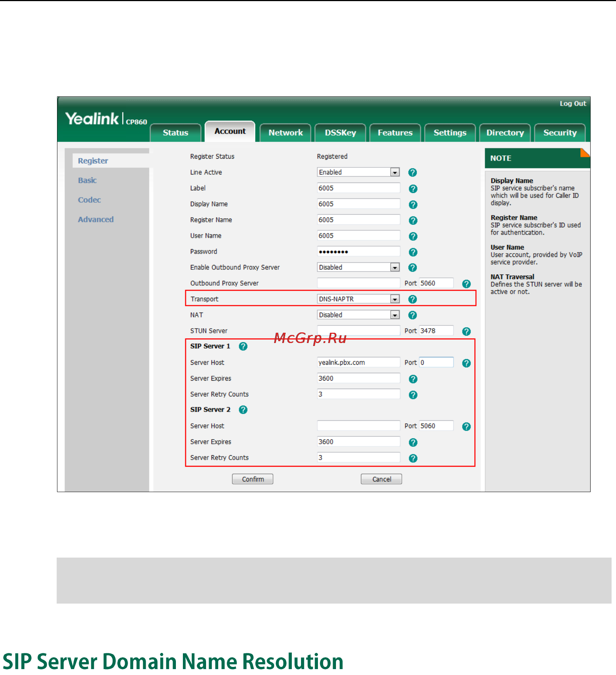Click SIP Server 2 Server Host field

358,426
